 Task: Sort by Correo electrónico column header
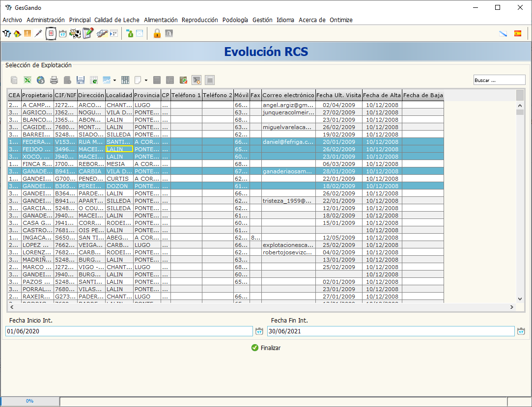tap(288, 95)
